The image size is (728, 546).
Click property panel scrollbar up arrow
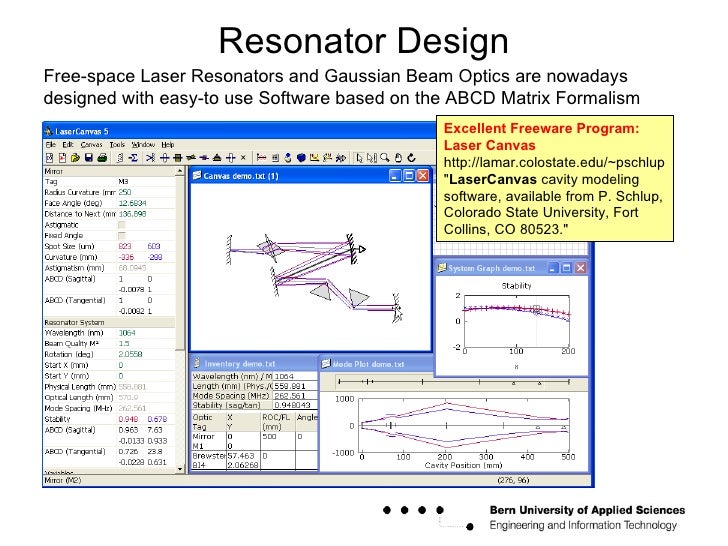click(180, 171)
